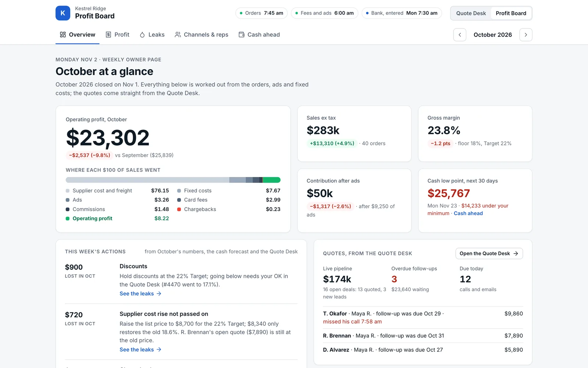
Task: Click the arrow in Open the Quote Desk
Action: pyautogui.click(x=516, y=254)
